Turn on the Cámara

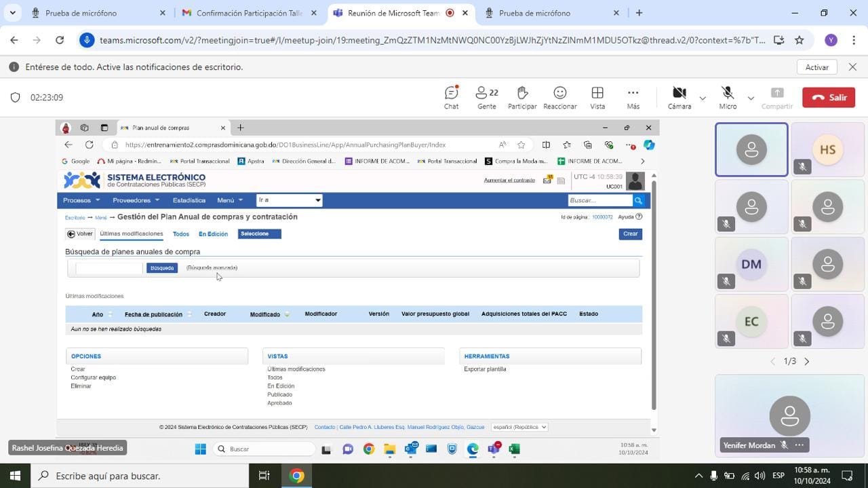679,97
